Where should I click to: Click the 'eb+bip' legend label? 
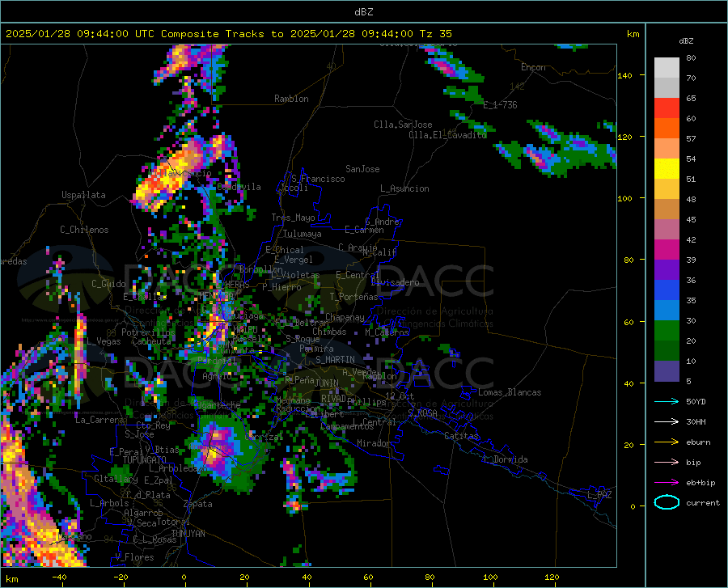tap(700, 483)
